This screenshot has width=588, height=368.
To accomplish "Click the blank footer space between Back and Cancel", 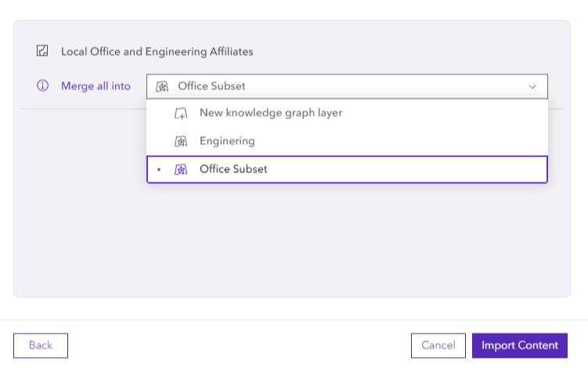I will (235, 345).
